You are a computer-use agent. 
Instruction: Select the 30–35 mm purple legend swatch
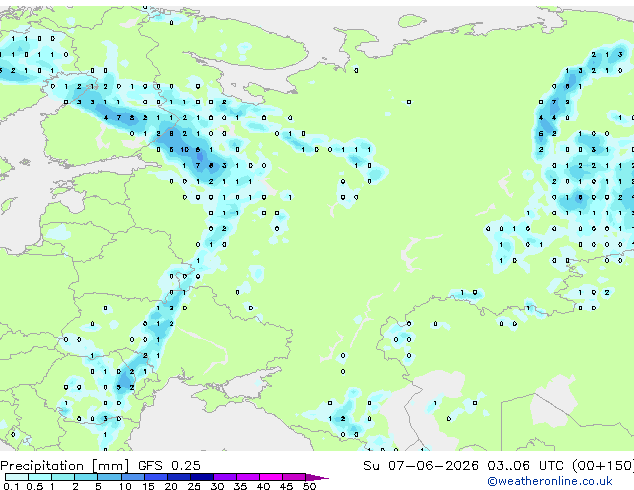pyautogui.click(x=224, y=477)
